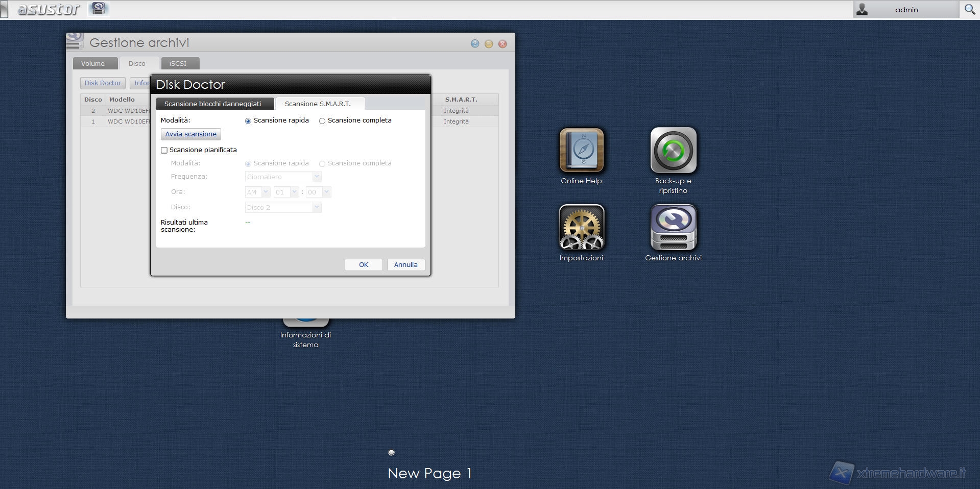Open the admin user menu
980x489 pixels.
coord(905,10)
